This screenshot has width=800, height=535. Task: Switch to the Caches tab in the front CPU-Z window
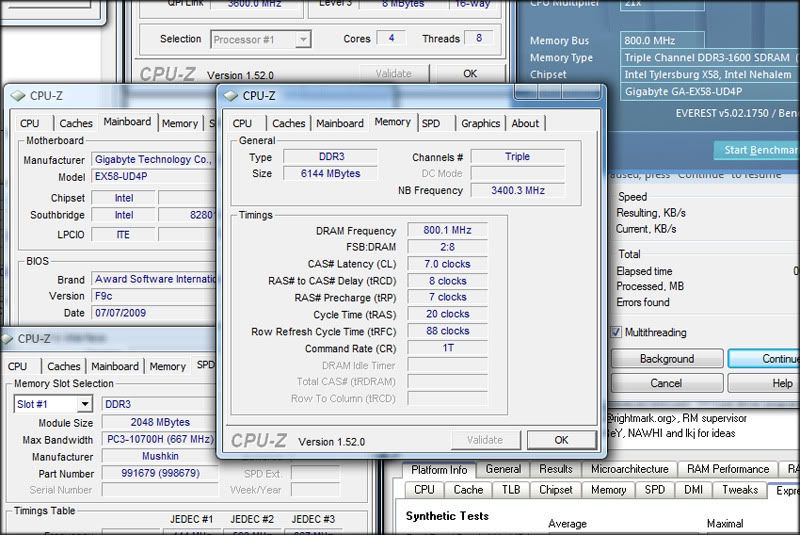tap(288, 123)
